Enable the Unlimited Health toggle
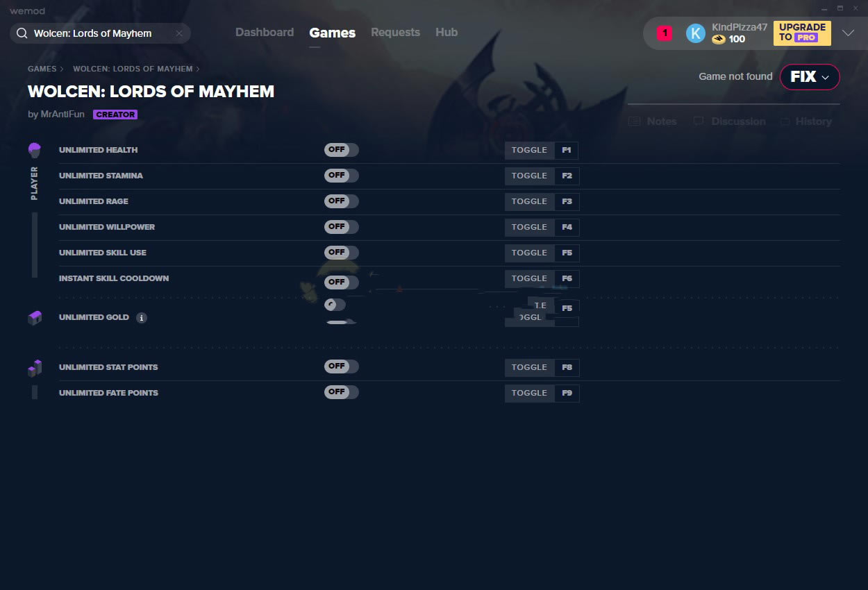This screenshot has width=868, height=590. click(341, 150)
